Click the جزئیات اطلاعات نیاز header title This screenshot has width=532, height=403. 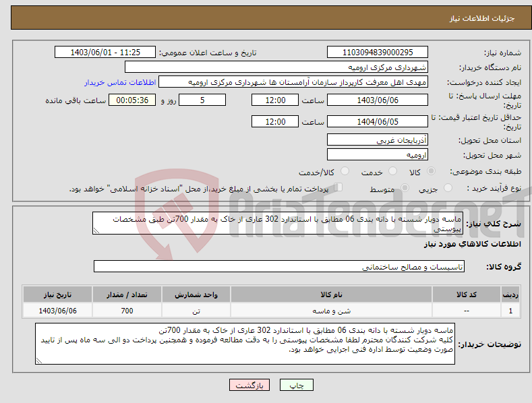point(482,18)
